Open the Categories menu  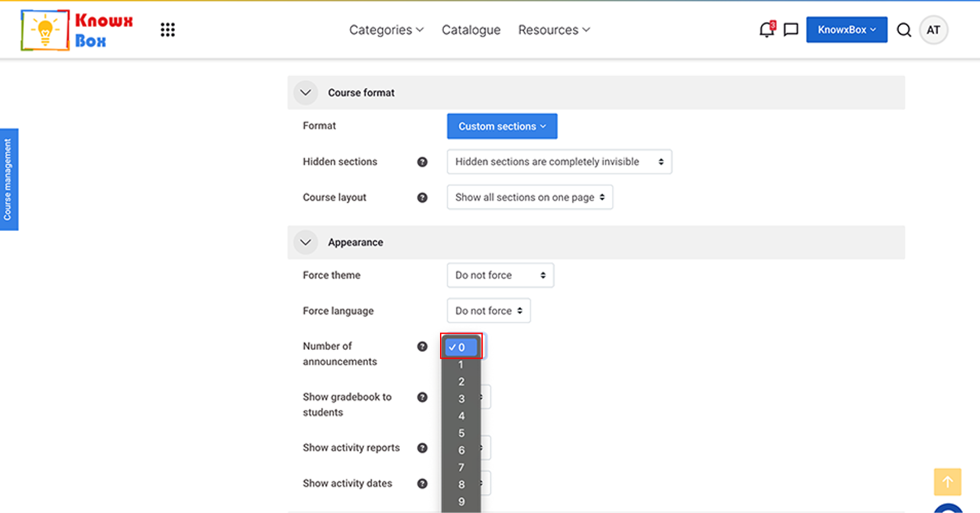click(x=386, y=30)
